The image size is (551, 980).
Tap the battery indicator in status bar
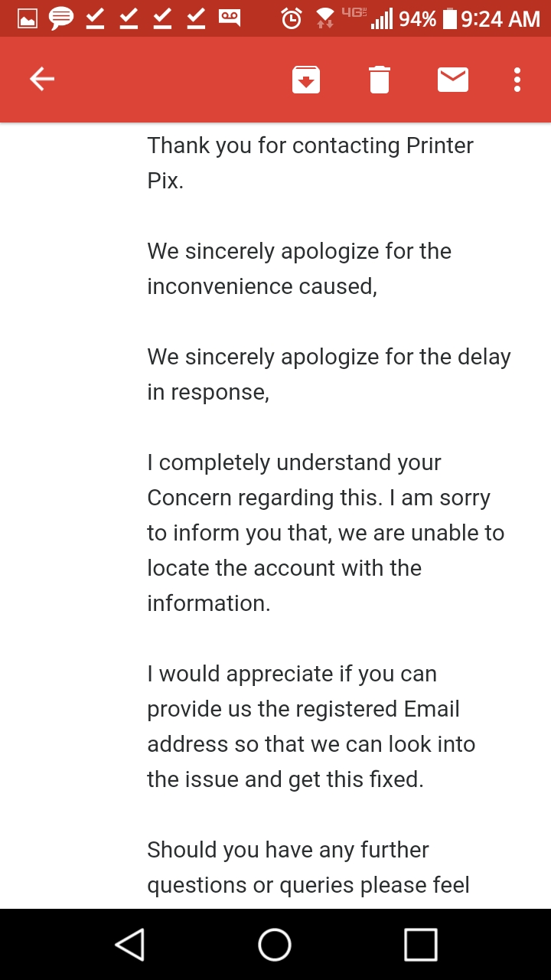pyautogui.click(x=450, y=18)
